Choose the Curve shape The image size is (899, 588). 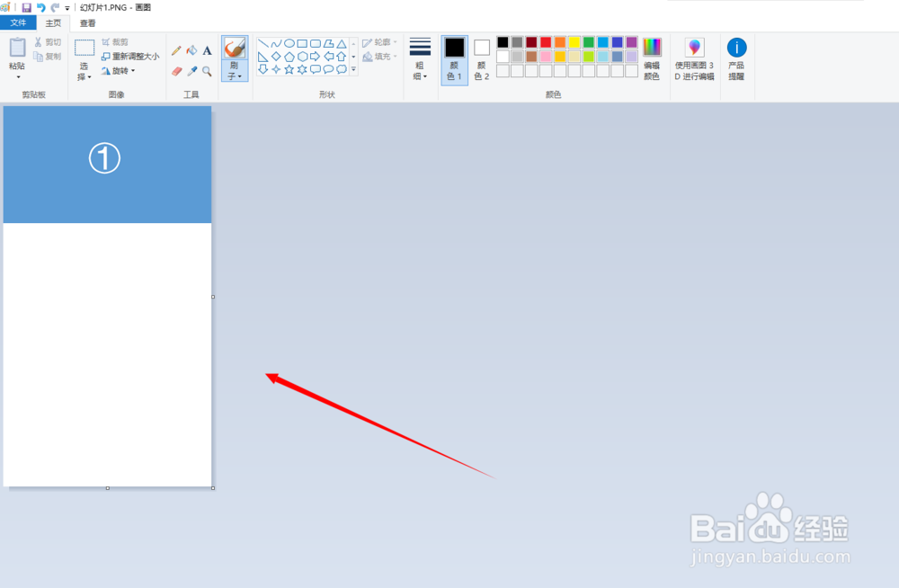click(x=276, y=43)
